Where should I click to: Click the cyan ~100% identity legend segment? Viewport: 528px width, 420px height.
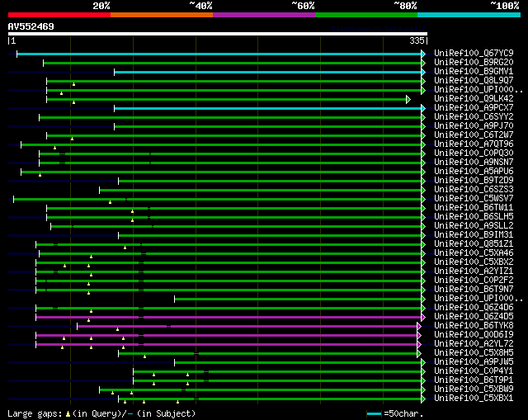pos(469,15)
